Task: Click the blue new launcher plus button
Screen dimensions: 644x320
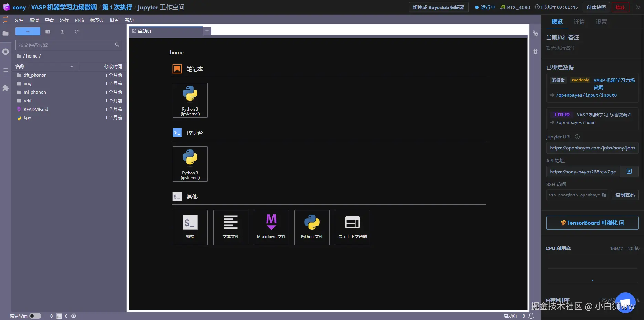Action: coord(28,32)
